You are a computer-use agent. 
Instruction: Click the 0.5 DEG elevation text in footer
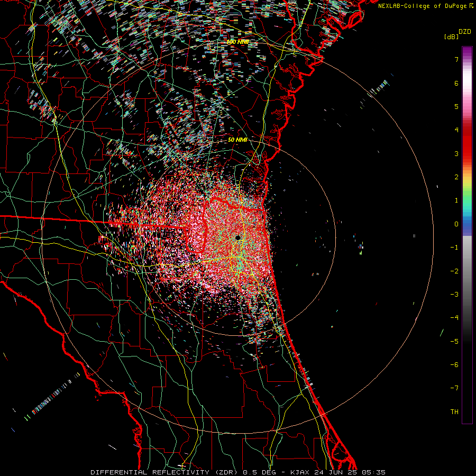(259, 472)
